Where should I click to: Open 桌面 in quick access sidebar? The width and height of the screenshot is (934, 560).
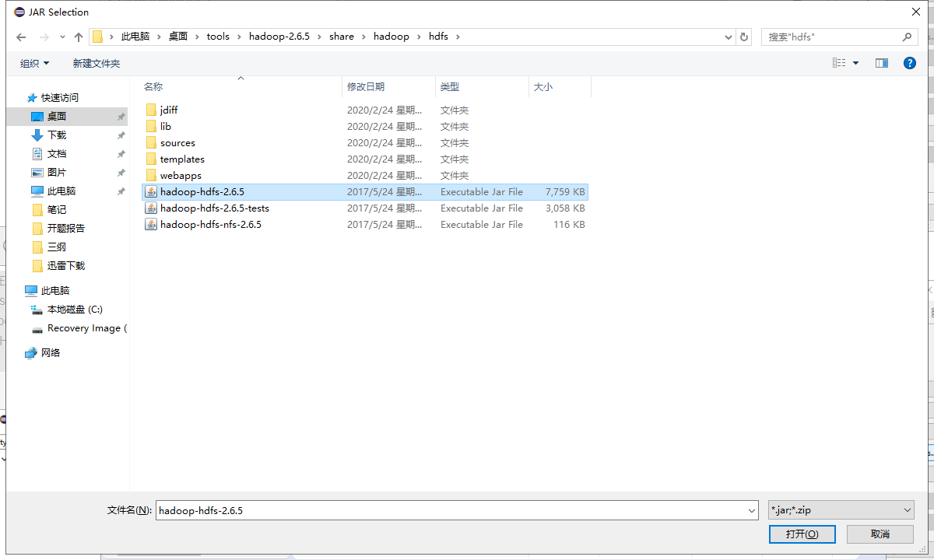pyautogui.click(x=57, y=116)
